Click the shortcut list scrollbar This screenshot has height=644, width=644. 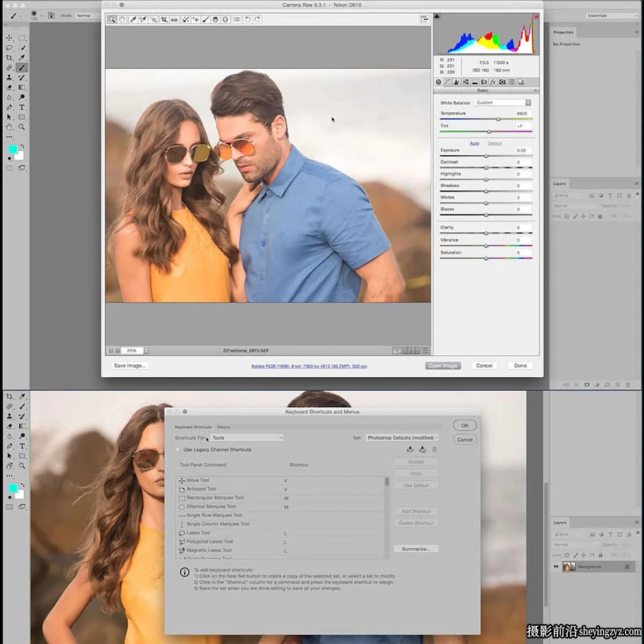387,482
